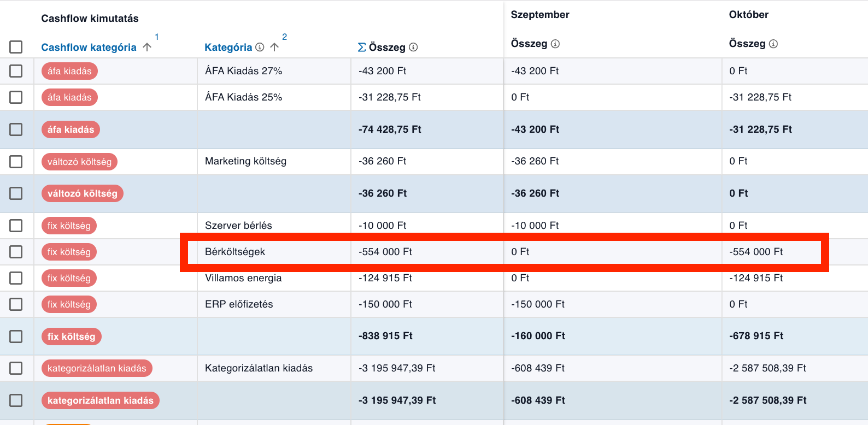Click the változó költség tag in the Marketing költség row
The width and height of the screenshot is (868, 425).
(x=79, y=162)
